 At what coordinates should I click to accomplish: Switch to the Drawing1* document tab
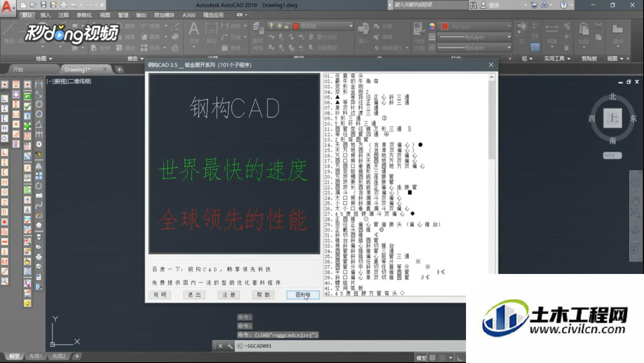[x=77, y=69]
